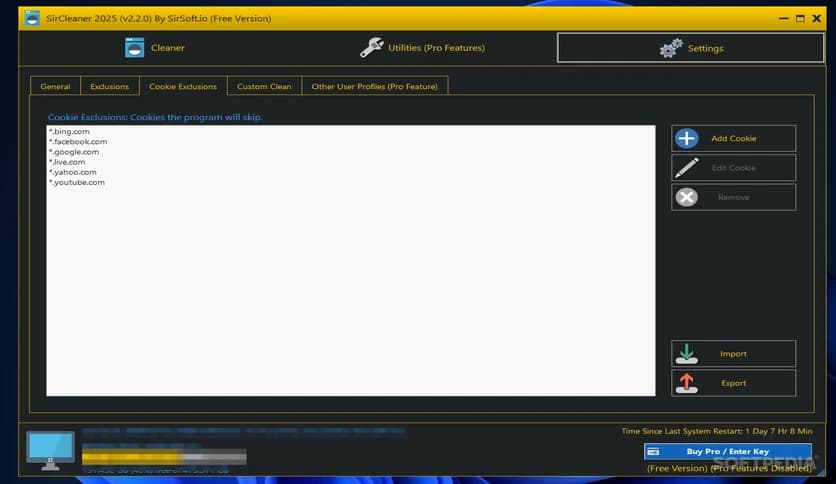Close the SirCleaner window

click(816, 19)
